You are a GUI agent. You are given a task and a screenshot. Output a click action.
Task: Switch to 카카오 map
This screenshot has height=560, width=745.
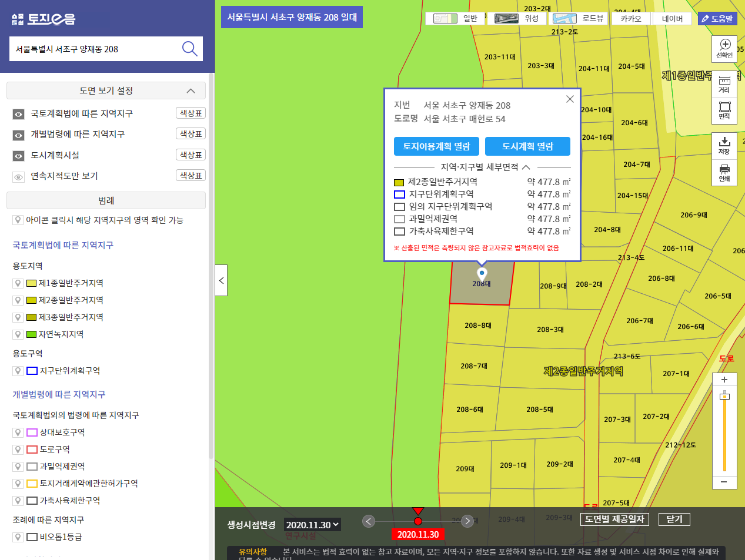(631, 18)
